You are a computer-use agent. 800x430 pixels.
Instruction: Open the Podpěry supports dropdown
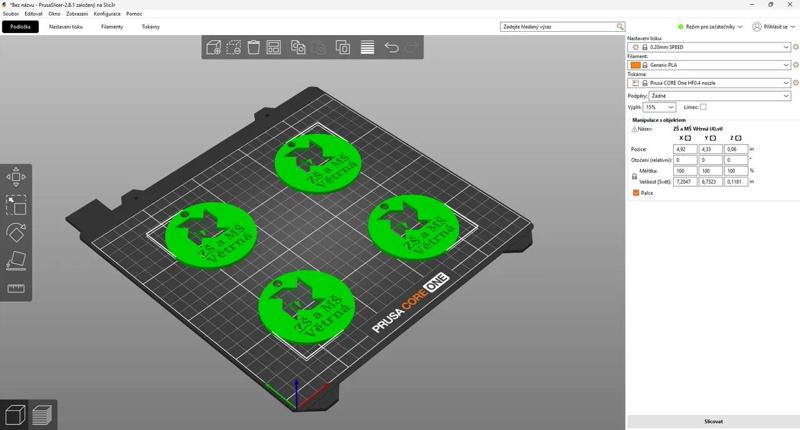(x=719, y=96)
